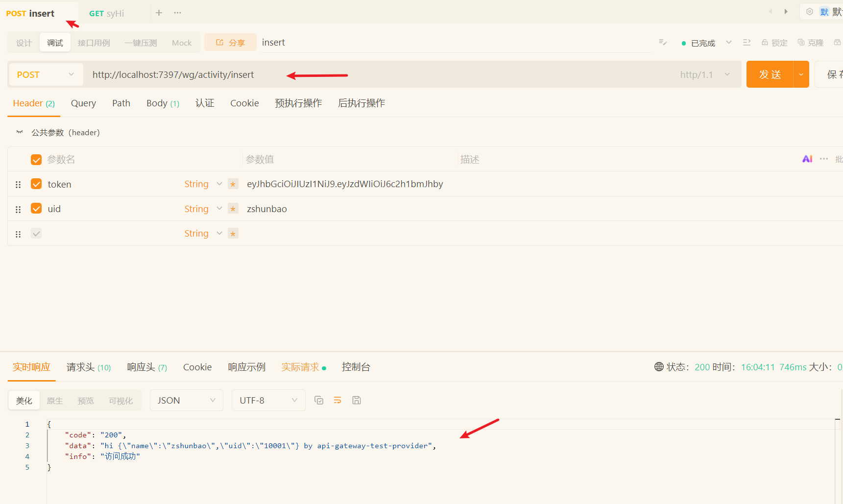Uncheck the uid parameter checkbox

[x=36, y=209]
